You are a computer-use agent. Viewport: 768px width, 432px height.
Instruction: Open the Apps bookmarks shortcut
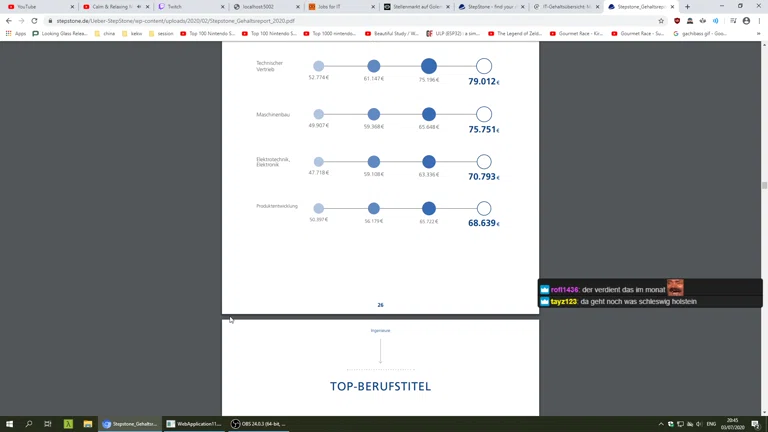pyautogui.click(x=16, y=34)
